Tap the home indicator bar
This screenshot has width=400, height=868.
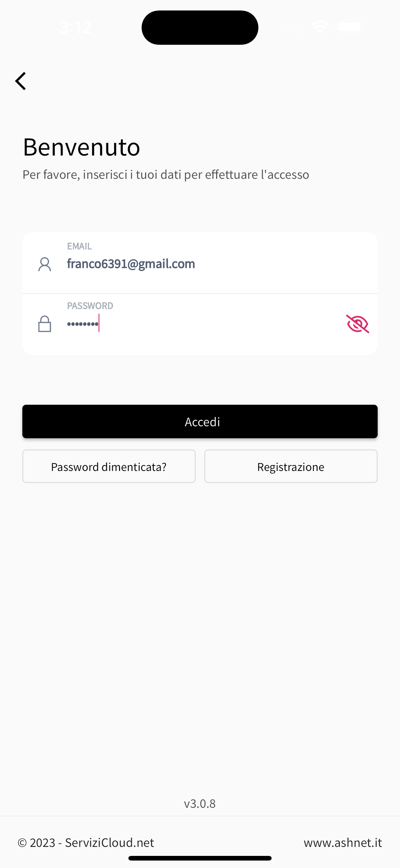[x=200, y=858]
